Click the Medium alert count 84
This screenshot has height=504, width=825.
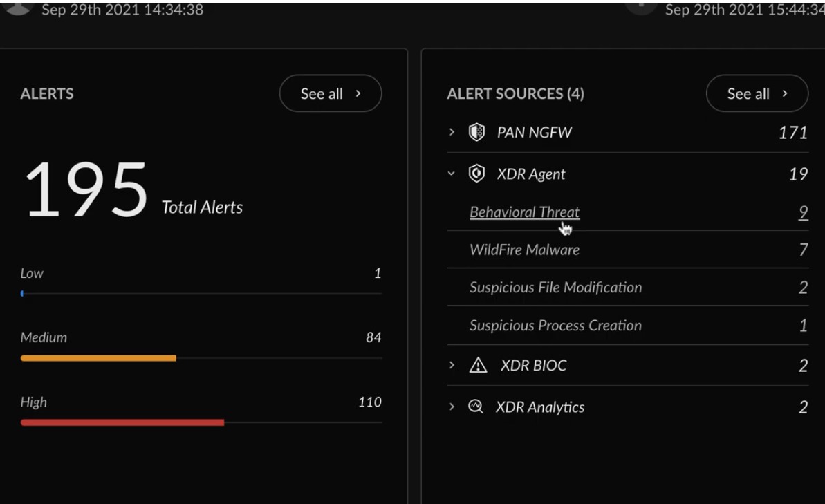pyautogui.click(x=373, y=337)
